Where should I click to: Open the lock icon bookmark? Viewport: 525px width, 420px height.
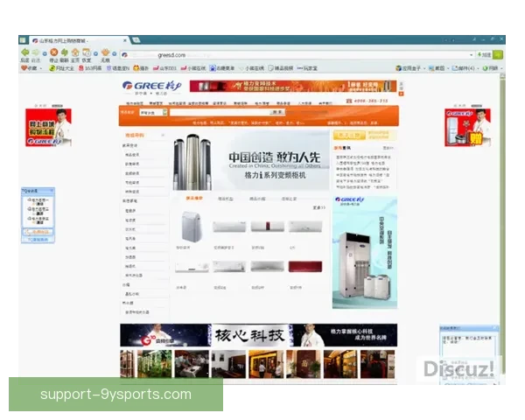[222, 68]
